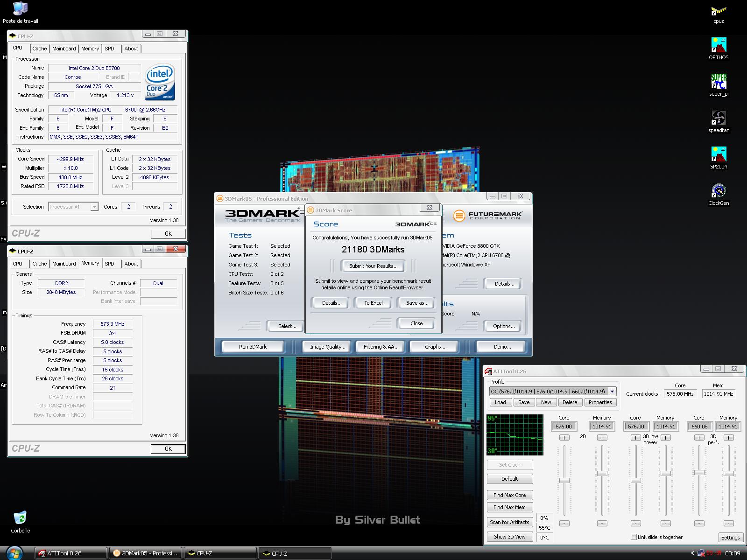Increase the 2D Core clock with plus
This screenshot has height=560, width=747.
click(564, 438)
